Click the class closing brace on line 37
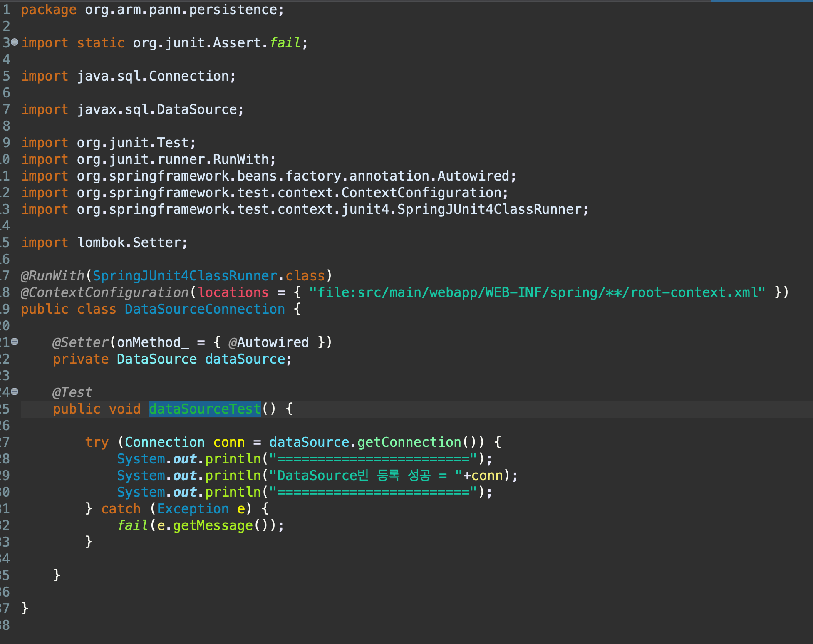The image size is (813, 644). pos(25,608)
